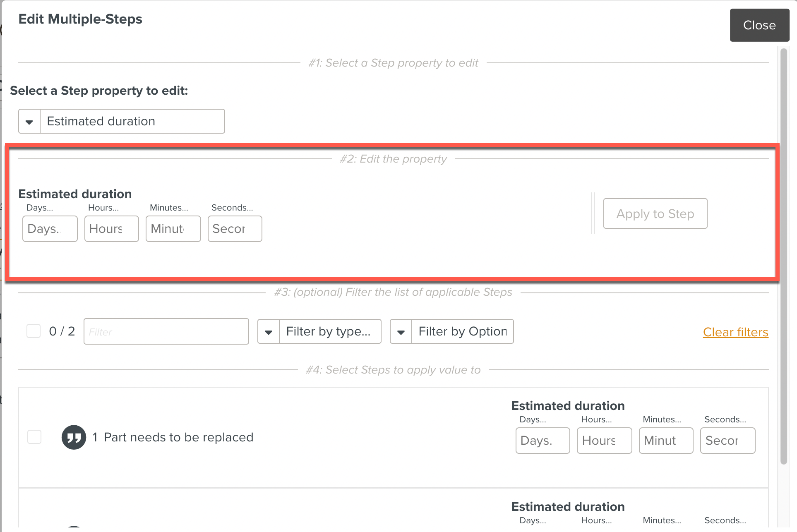Click Apply to Step button

pyautogui.click(x=655, y=214)
